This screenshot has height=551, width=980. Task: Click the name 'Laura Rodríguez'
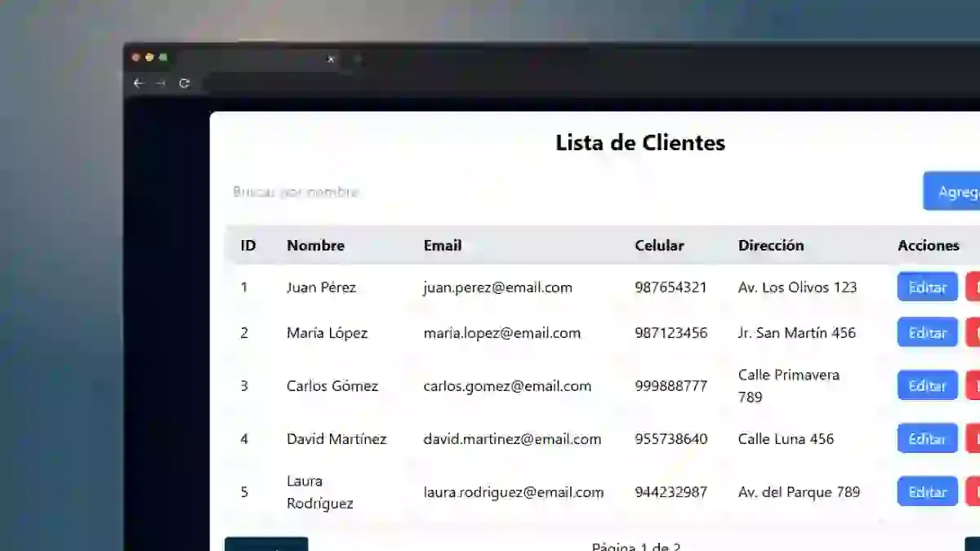(320, 492)
